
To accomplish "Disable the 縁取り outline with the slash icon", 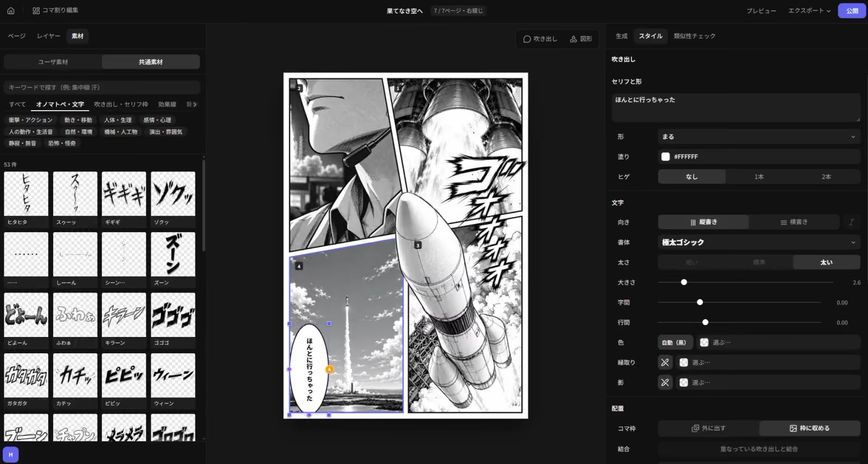I will point(665,363).
